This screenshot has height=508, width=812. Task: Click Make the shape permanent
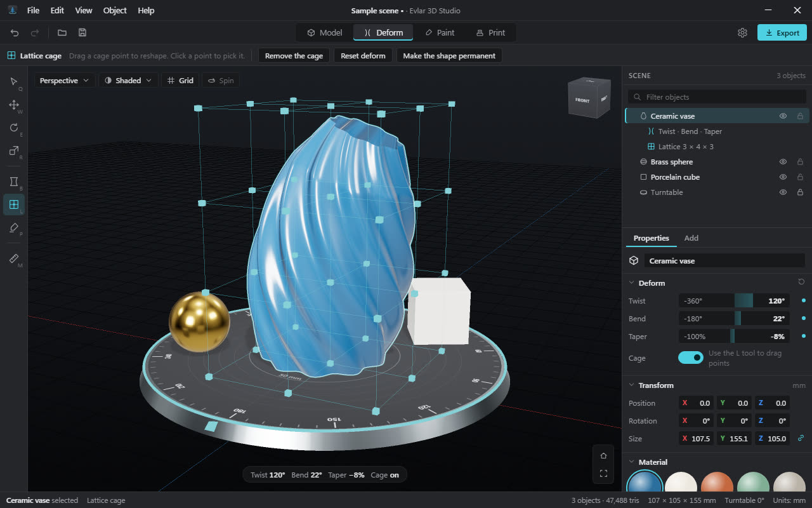pos(449,56)
